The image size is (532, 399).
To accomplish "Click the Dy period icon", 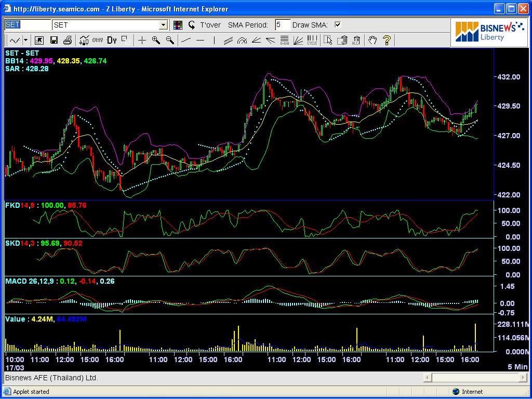I will pyautogui.click(x=112, y=41).
